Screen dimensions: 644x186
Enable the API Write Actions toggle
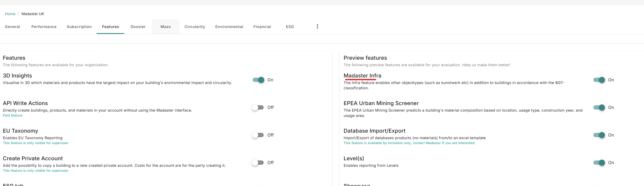click(258, 107)
